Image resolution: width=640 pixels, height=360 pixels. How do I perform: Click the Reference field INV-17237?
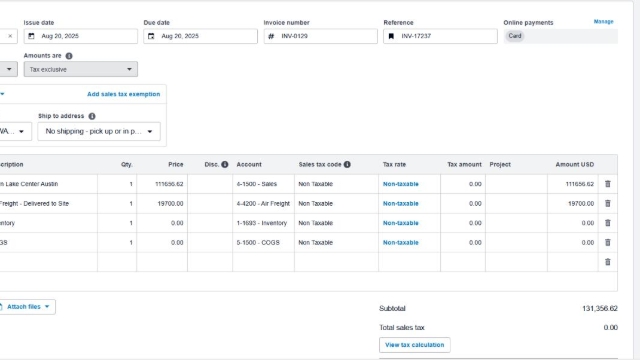point(440,36)
